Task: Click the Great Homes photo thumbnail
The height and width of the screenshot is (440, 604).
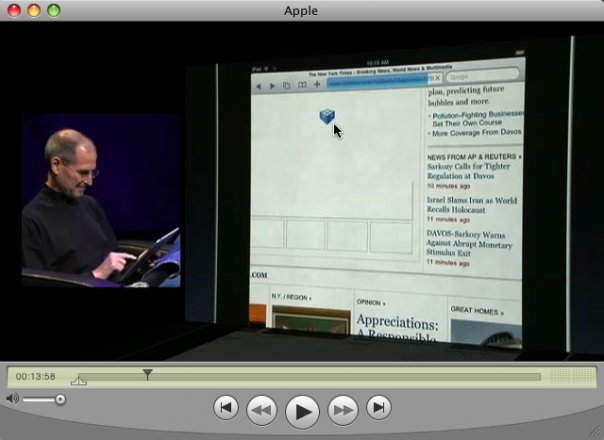Action: coord(486,334)
